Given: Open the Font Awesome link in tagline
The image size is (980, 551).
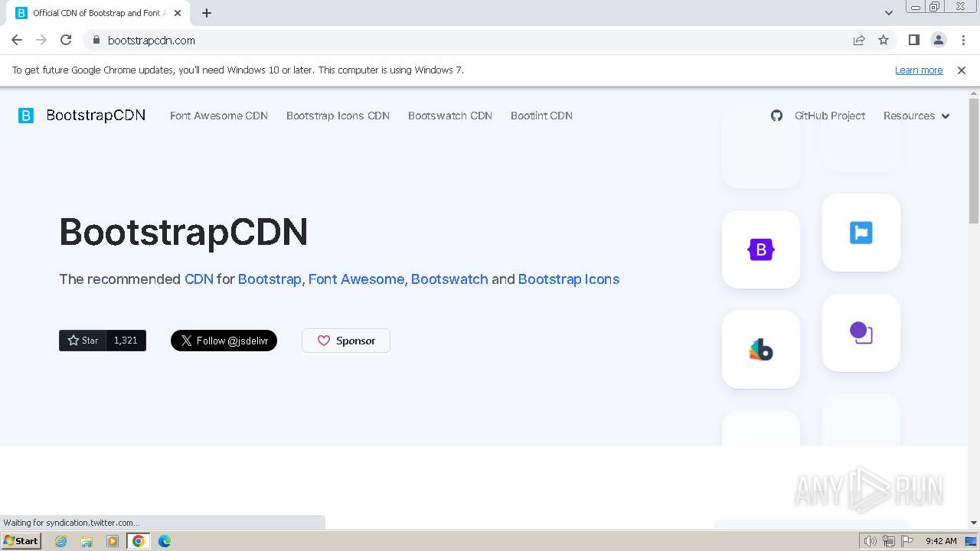Looking at the screenshot, I should click(x=356, y=279).
